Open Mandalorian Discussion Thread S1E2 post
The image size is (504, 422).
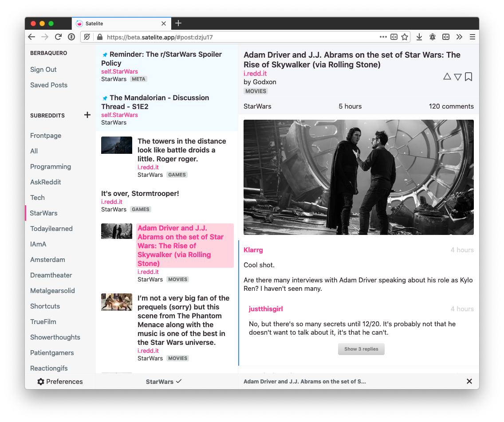pos(155,102)
